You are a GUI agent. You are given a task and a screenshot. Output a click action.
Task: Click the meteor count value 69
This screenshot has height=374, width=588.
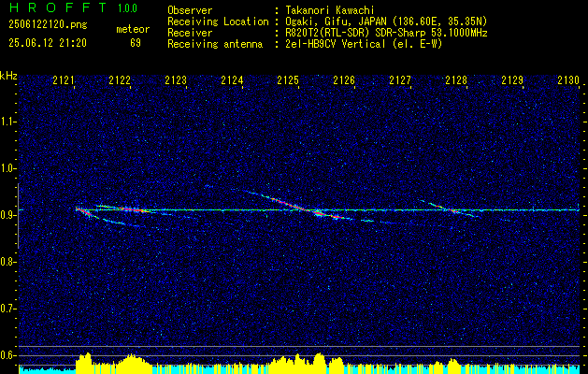coord(136,43)
